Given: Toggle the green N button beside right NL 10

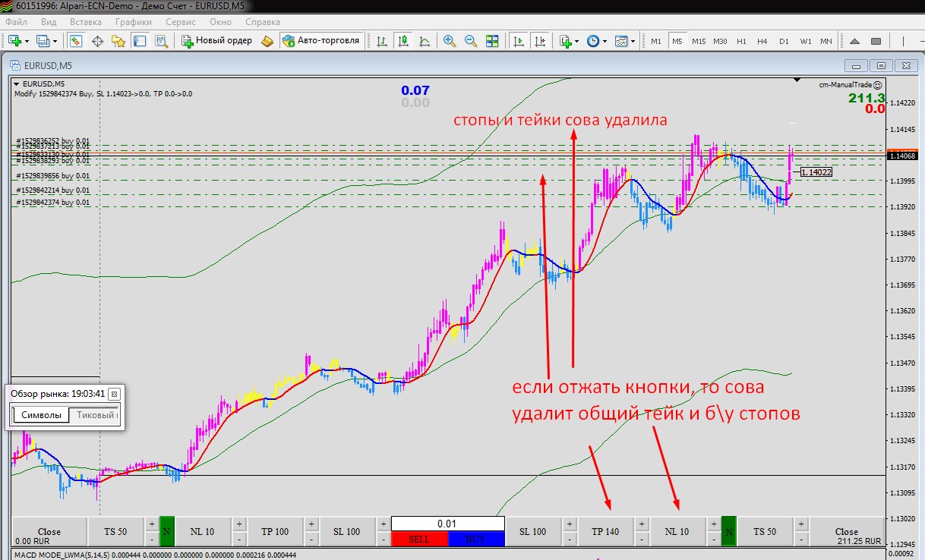Looking at the screenshot, I should [728, 531].
